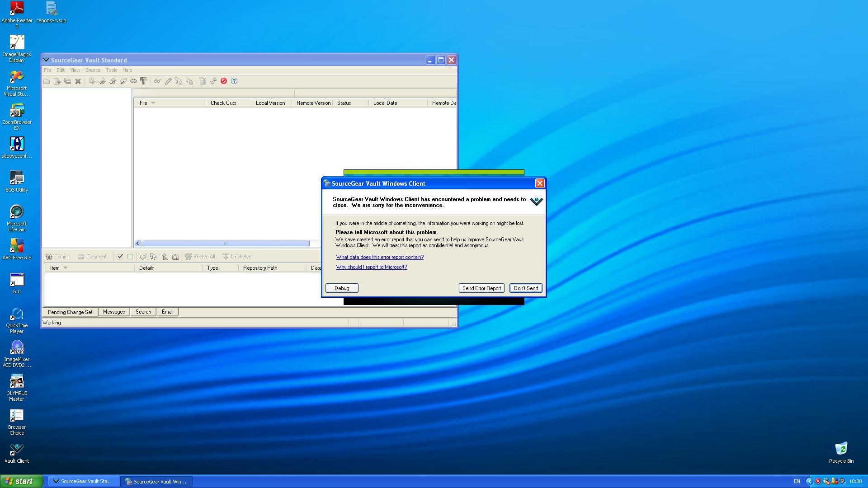868x488 pixels.
Task: Click the Shelve All button
Action: pos(200,257)
